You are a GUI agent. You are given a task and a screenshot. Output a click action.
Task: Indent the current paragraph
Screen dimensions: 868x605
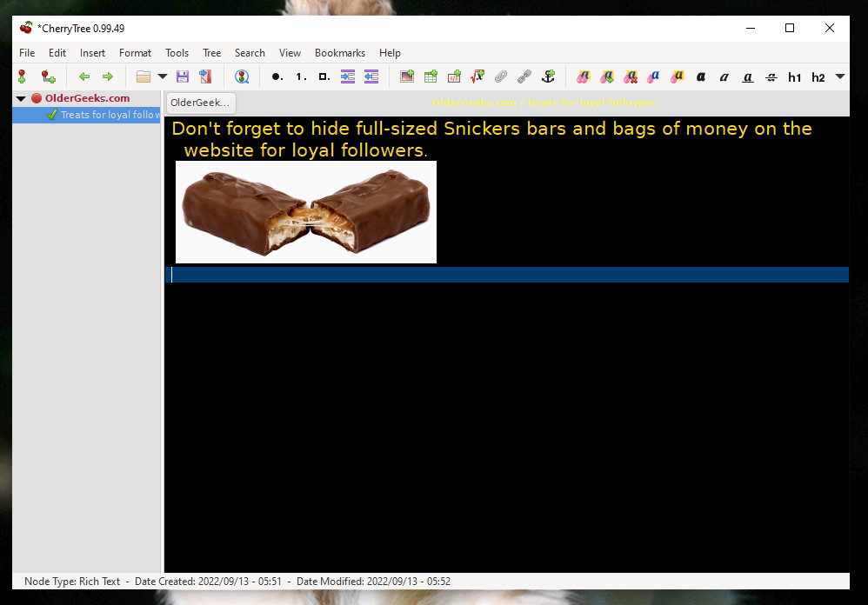(348, 76)
